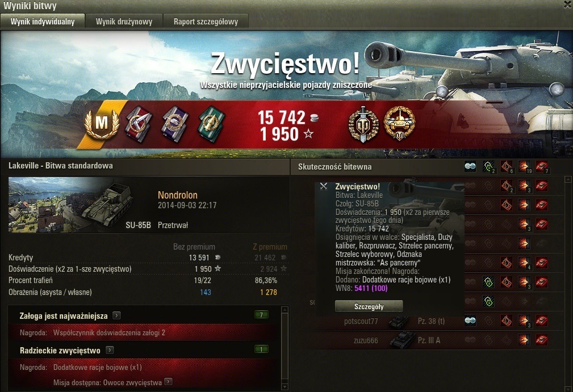
Task: Click the sword-and-shield medal icon
Action: (363, 124)
